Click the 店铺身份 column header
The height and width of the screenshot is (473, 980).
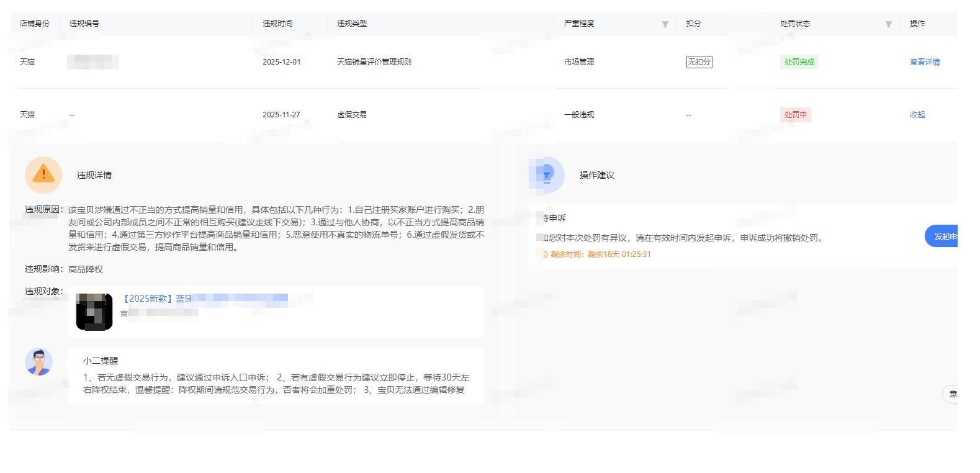tap(35, 24)
